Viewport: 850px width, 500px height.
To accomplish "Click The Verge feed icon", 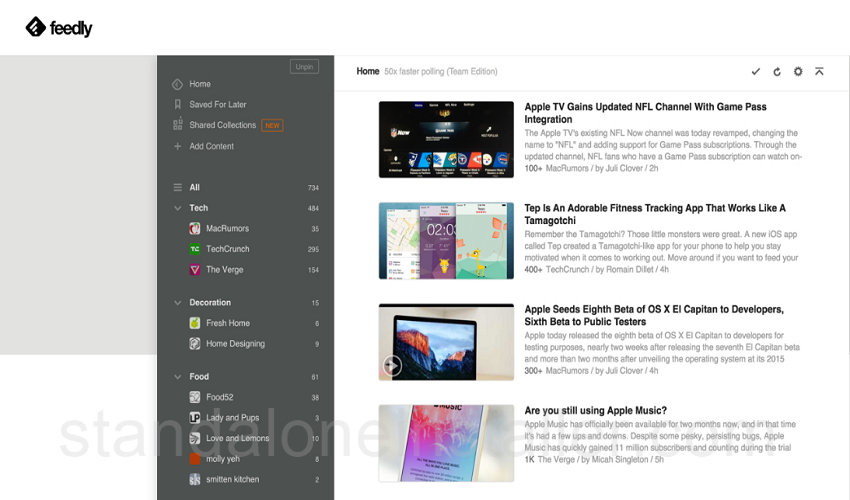I will click(x=195, y=270).
